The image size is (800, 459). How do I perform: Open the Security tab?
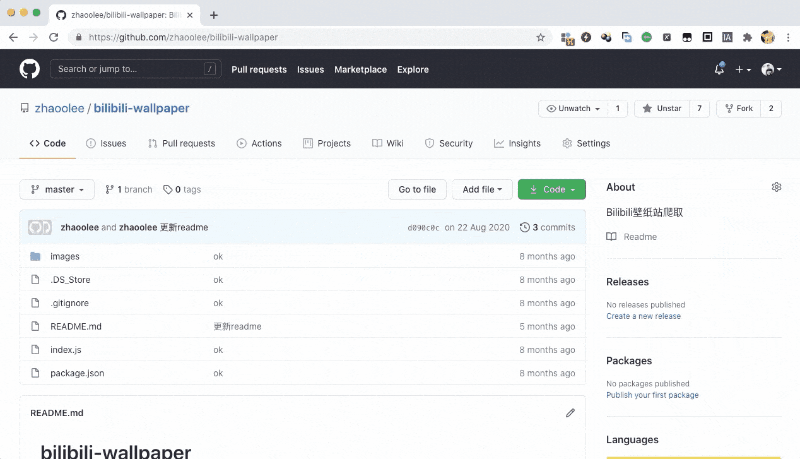(x=449, y=143)
